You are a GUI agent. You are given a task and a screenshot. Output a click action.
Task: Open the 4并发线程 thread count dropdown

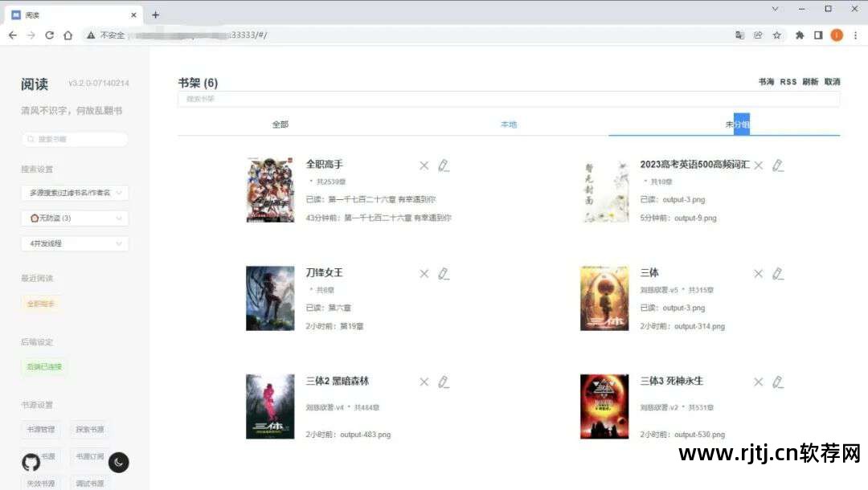[x=76, y=243]
